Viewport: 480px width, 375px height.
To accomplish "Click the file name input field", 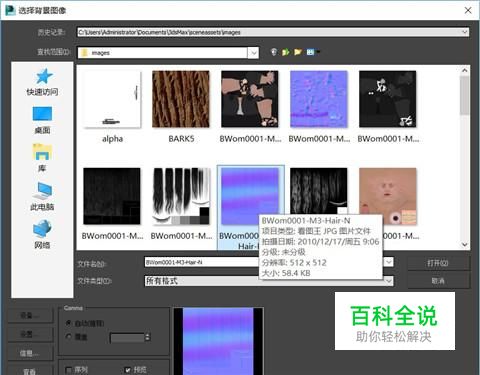I will point(202,262).
